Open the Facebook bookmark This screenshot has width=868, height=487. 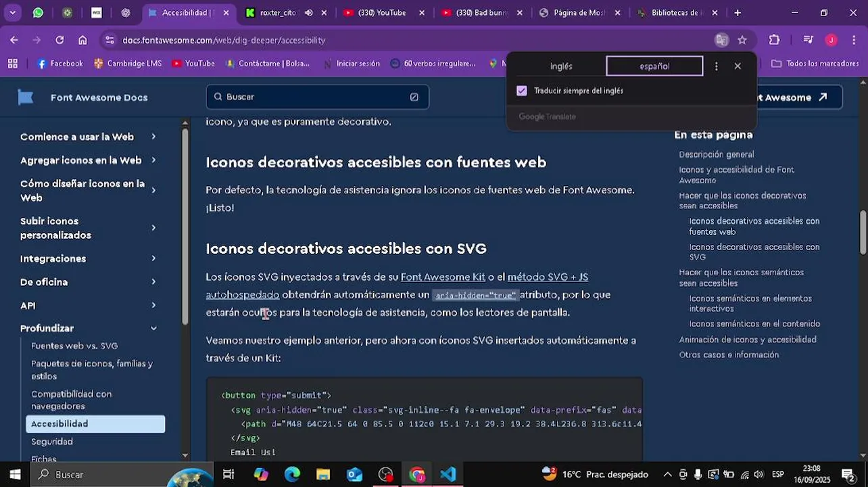point(59,64)
